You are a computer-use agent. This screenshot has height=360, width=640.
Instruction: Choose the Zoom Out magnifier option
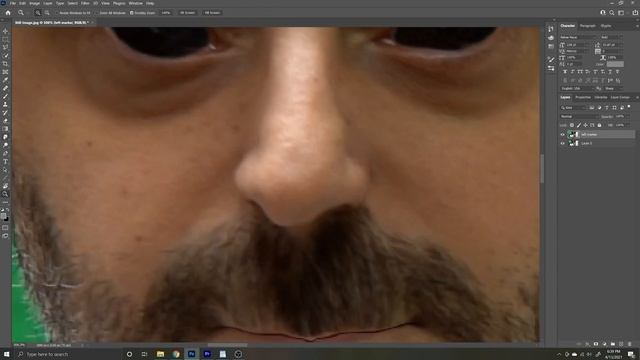(47, 13)
